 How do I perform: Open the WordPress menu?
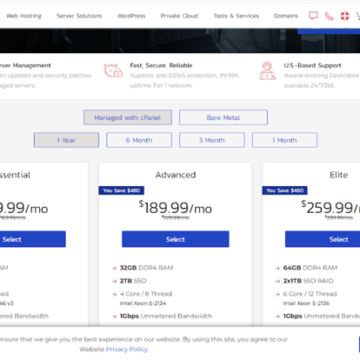[x=131, y=16]
